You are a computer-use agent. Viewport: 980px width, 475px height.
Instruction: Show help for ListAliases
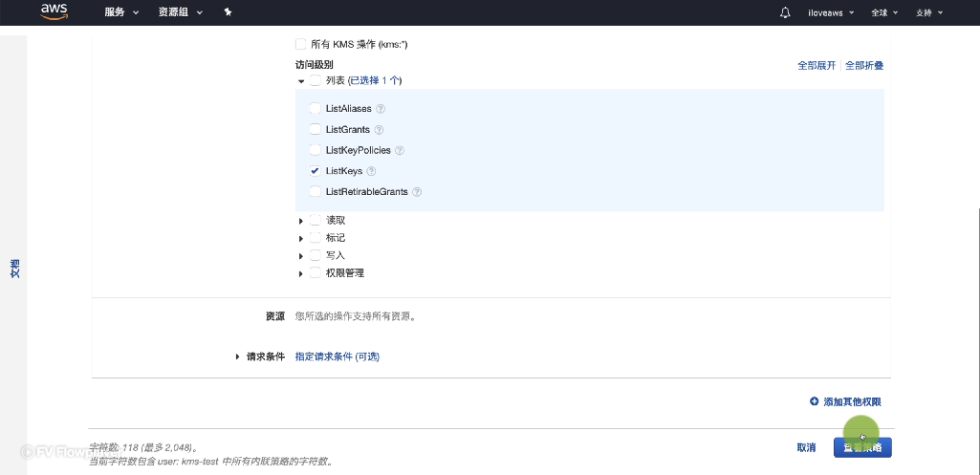381,109
